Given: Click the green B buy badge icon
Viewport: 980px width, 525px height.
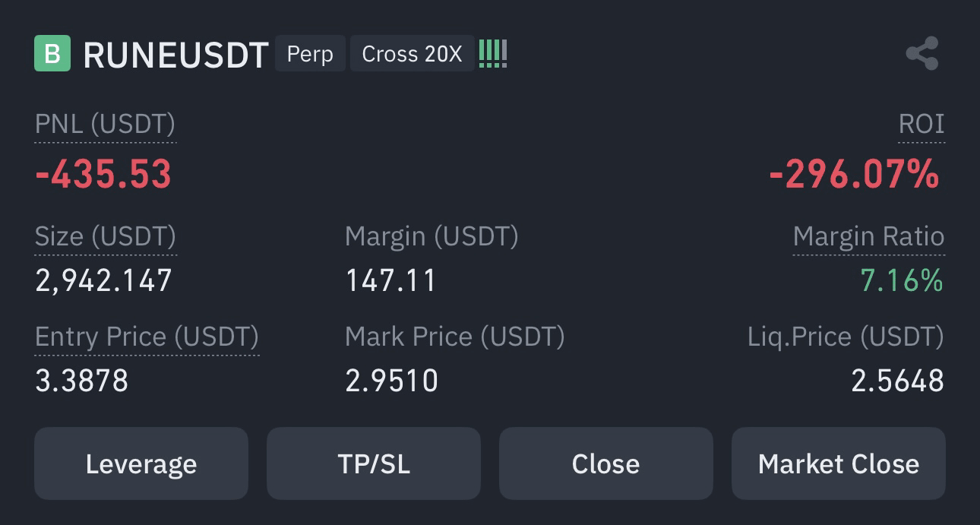Looking at the screenshot, I should pos(52,53).
